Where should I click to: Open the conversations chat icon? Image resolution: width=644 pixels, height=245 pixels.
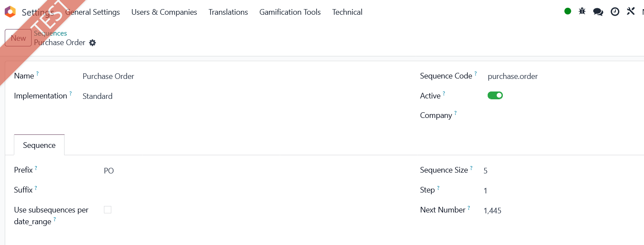click(598, 12)
